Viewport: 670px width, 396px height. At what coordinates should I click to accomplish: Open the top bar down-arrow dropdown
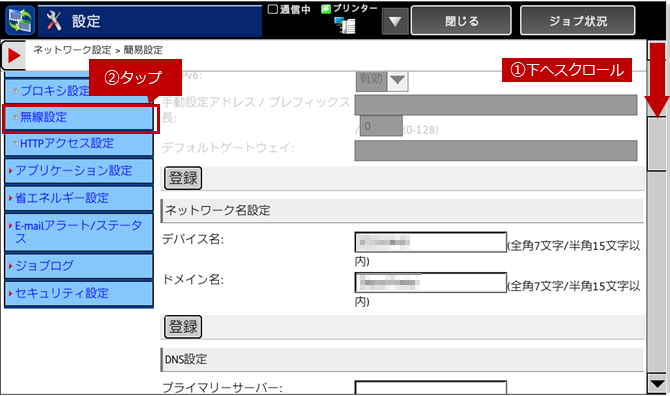point(395,21)
